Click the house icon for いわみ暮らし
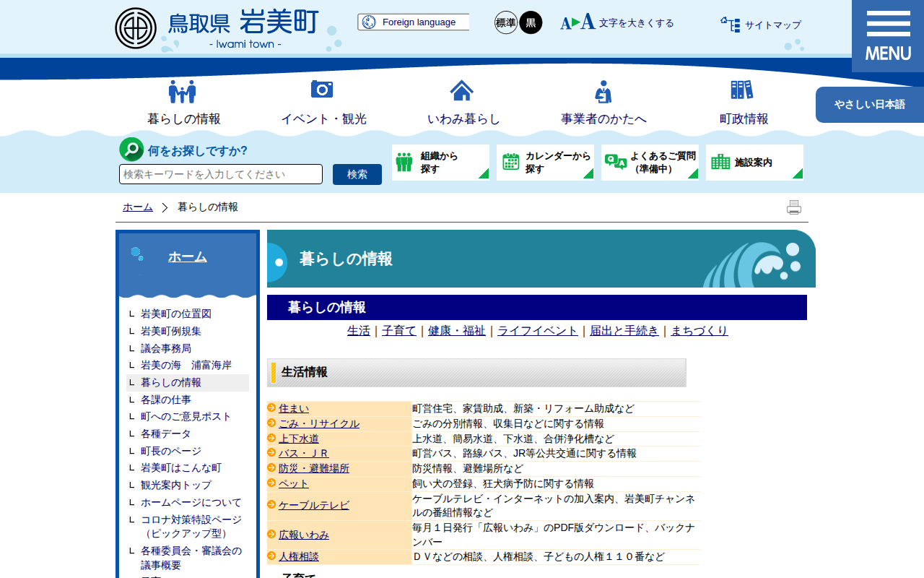The height and width of the screenshot is (578, 924). coord(462,90)
